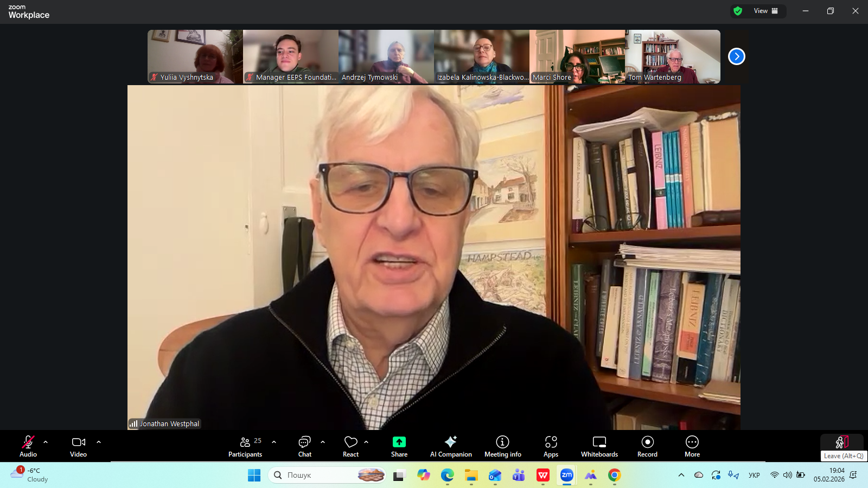
Task: Open the Apps panel
Action: tap(551, 446)
